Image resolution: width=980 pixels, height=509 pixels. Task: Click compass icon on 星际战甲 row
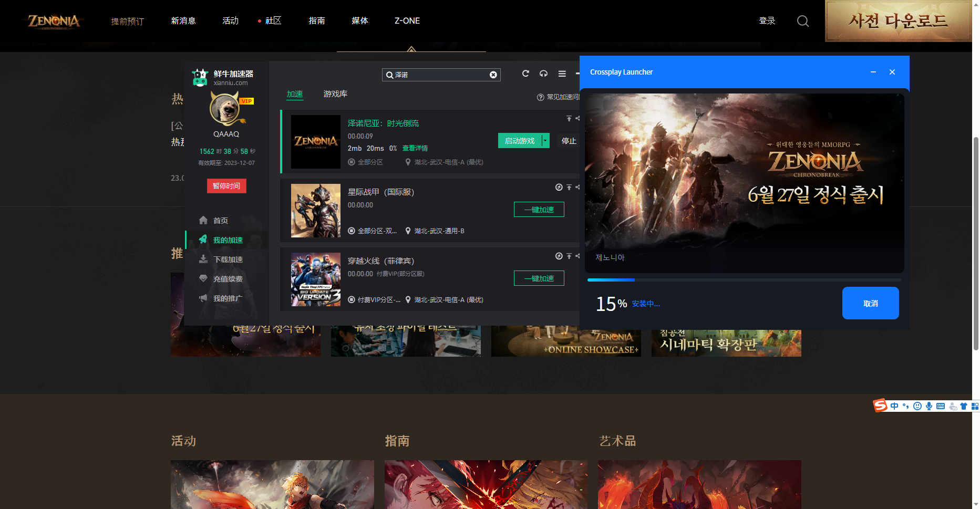[559, 187]
